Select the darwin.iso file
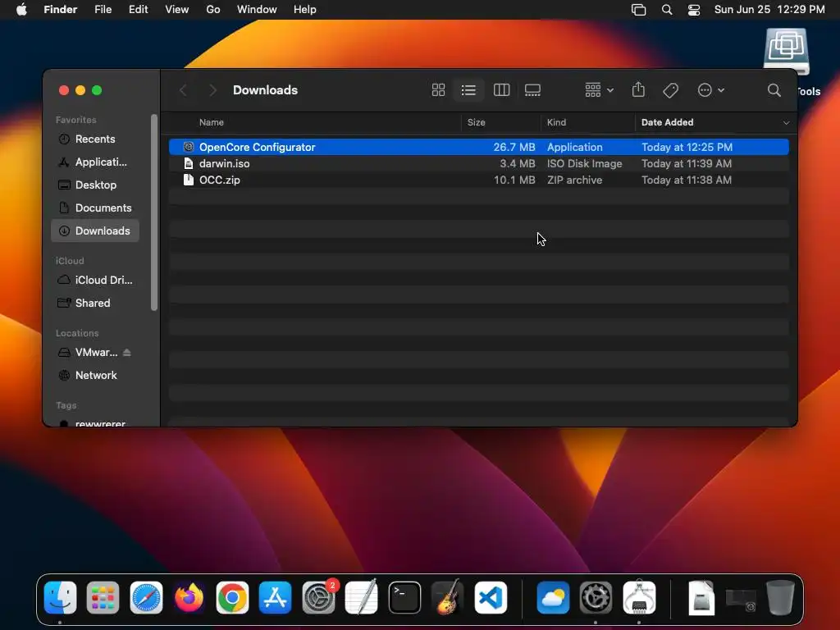 [478, 163]
